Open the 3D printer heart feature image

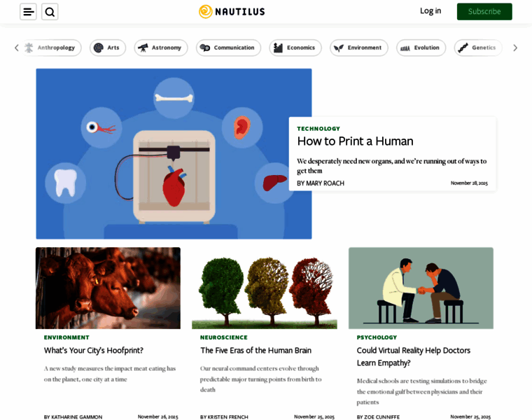coord(174,154)
